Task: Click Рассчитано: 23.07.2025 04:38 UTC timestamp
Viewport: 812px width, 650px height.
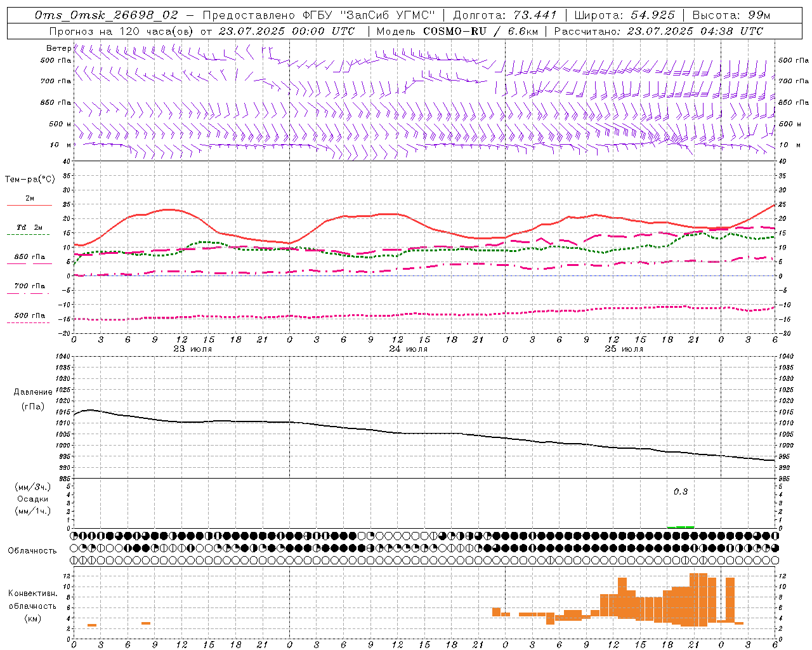Action: click(x=658, y=31)
